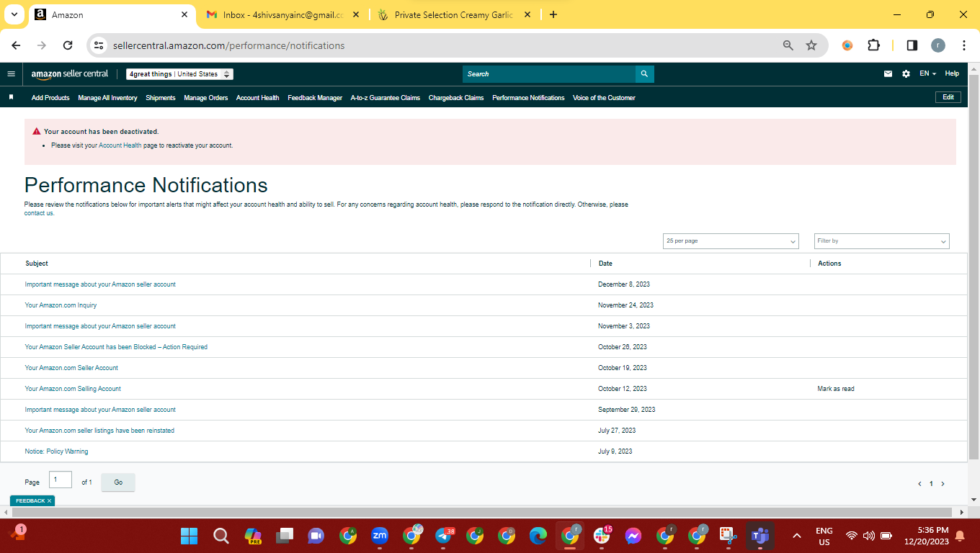Open the December 8, 2023 notification subject
The height and width of the screenshot is (553, 980).
point(100,284)
